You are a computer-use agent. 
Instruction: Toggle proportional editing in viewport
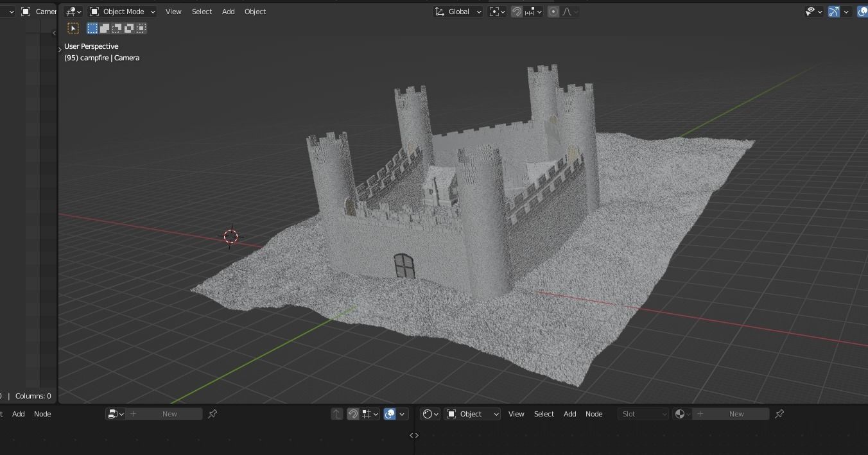[x=553, y=12]
